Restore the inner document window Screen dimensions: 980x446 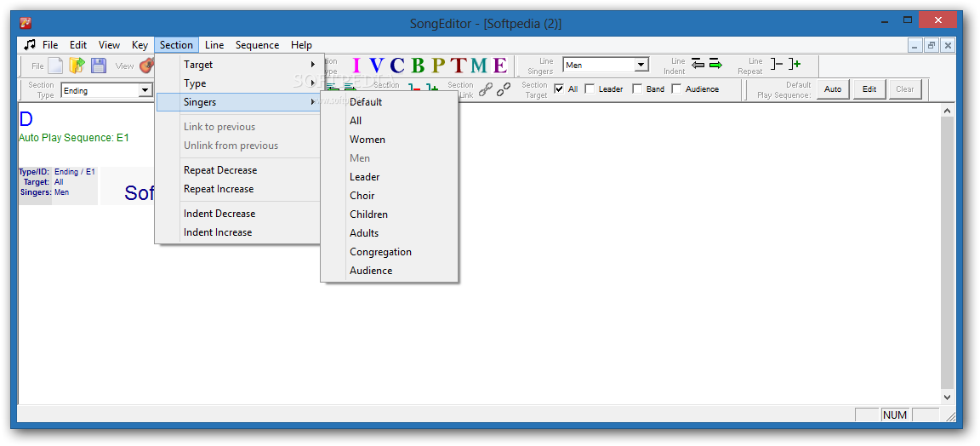(932, 45)
